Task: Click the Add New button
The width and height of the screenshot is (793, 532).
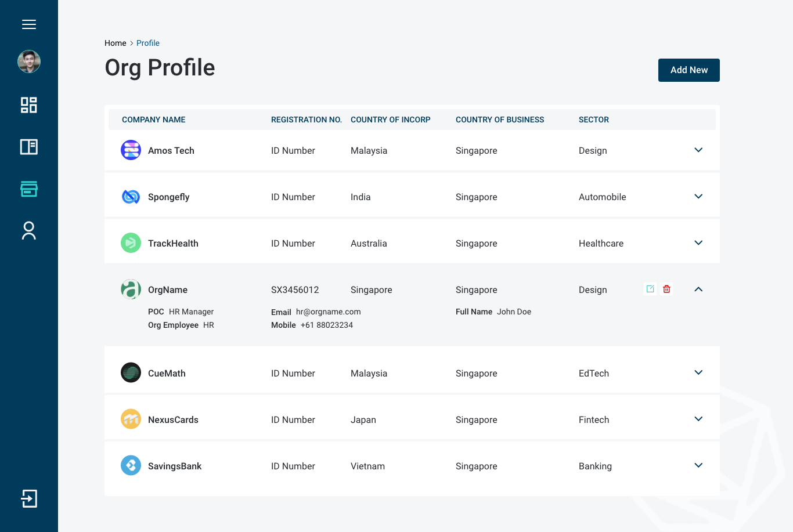Action: (689, 70)
